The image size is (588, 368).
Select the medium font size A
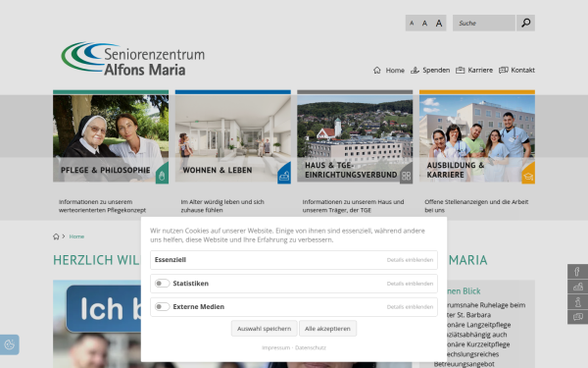(x=424, y=24)
